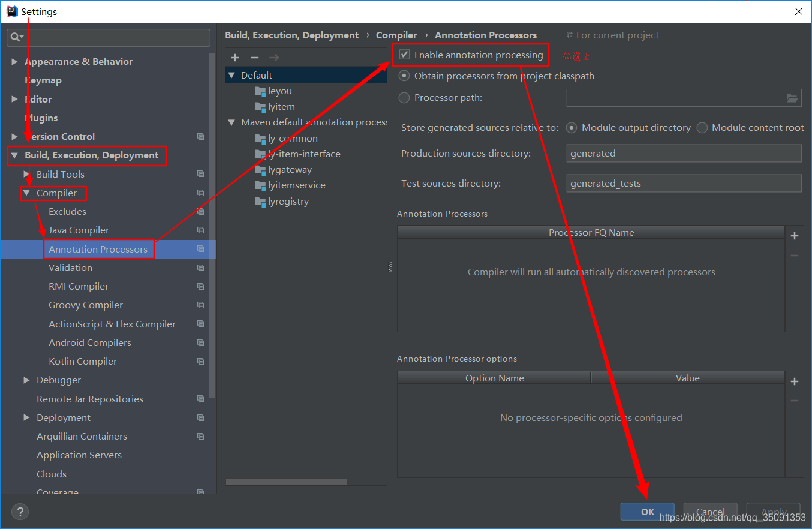Click the Processor FQ Name column header
This screenshot has width=812, height=529.
(x=591, y=233)
